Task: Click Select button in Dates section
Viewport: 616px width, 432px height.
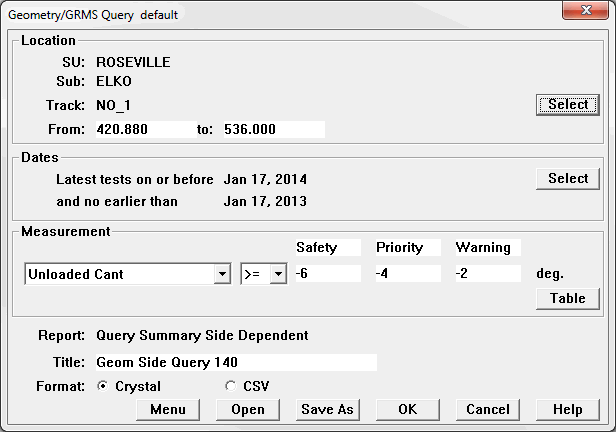Action: point(568,178)
